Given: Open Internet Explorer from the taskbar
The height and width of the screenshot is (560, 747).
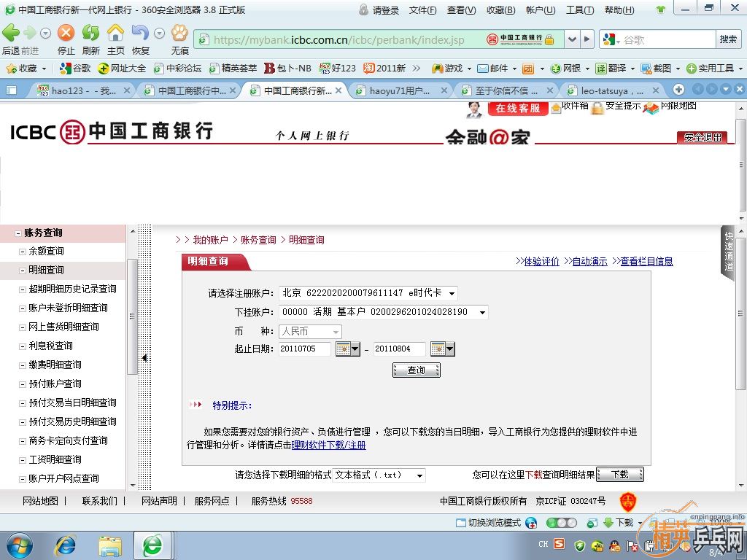Looking at the screenshot, I should (66, 545).
